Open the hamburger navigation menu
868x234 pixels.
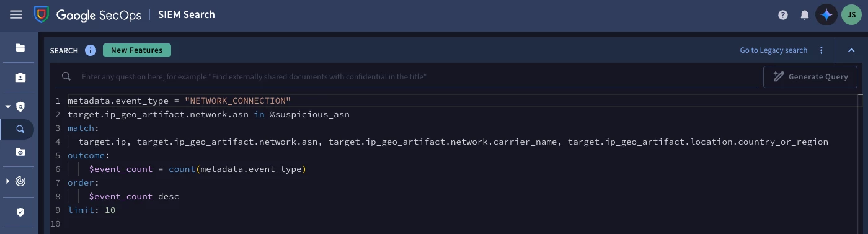pos(16,14)
